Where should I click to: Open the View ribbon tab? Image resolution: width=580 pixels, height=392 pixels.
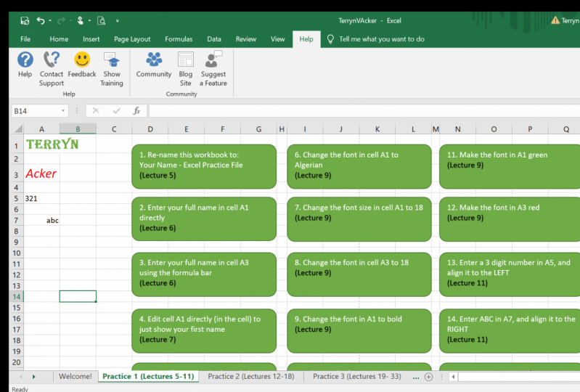click(x=278, y=38)
